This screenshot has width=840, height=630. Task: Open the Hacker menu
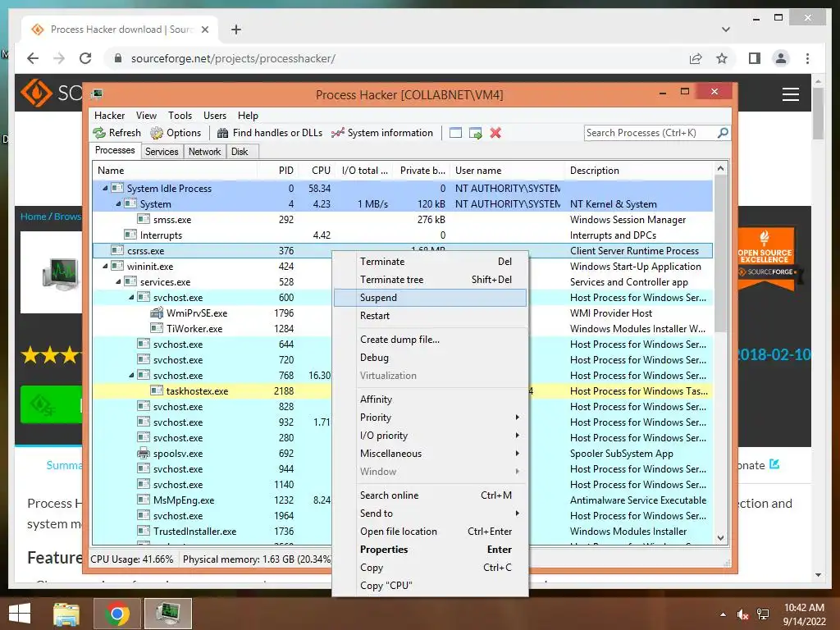109,115
